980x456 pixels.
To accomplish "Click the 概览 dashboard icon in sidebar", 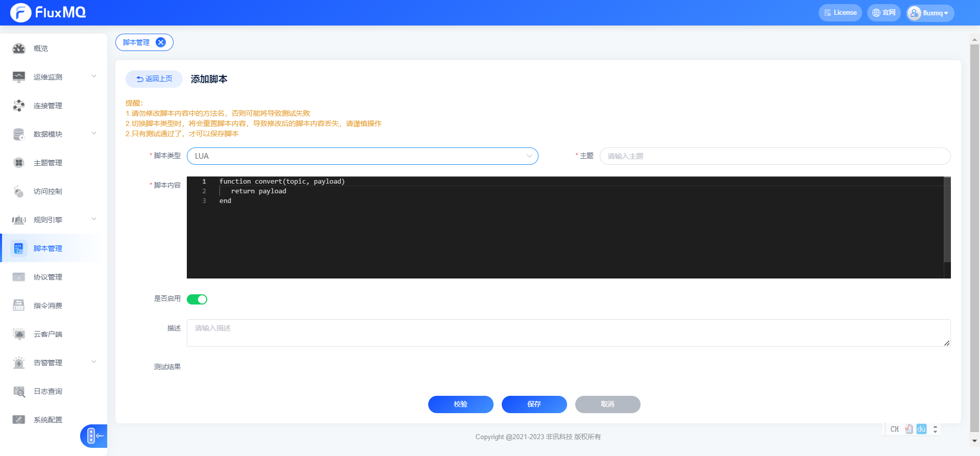I will tap(19, 48).
